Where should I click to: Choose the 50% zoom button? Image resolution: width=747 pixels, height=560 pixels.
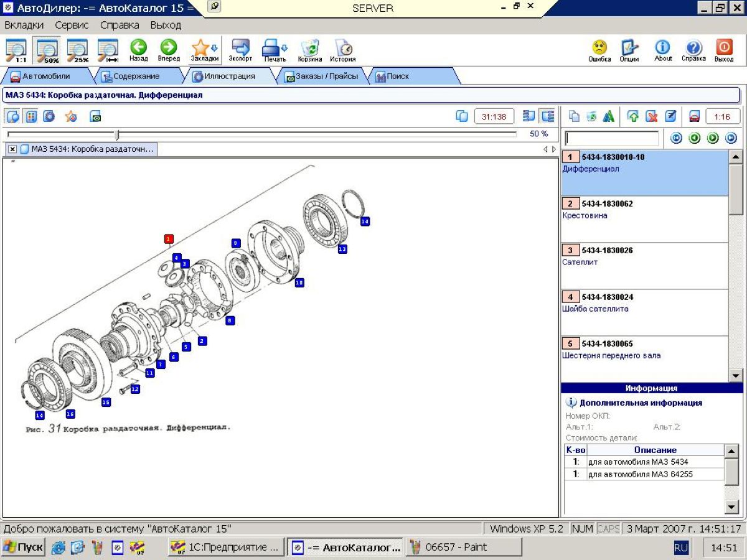point(47,50)
